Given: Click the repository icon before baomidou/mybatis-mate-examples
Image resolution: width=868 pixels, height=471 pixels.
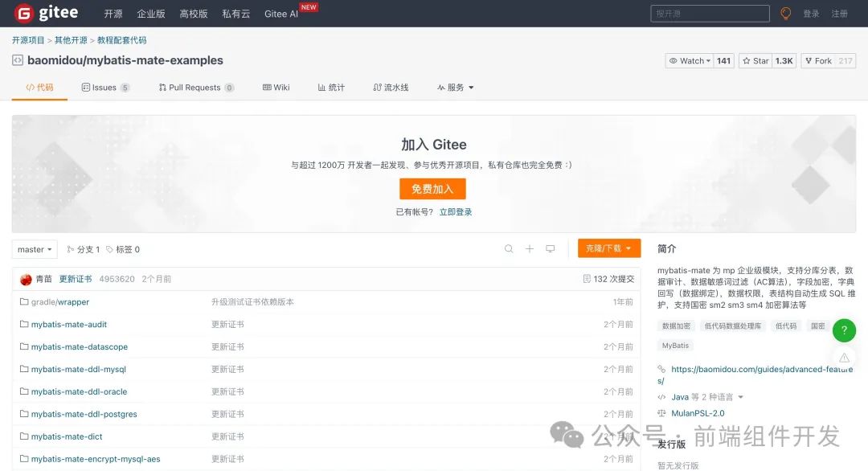Looking at the screenshot, I should point(18,59).
